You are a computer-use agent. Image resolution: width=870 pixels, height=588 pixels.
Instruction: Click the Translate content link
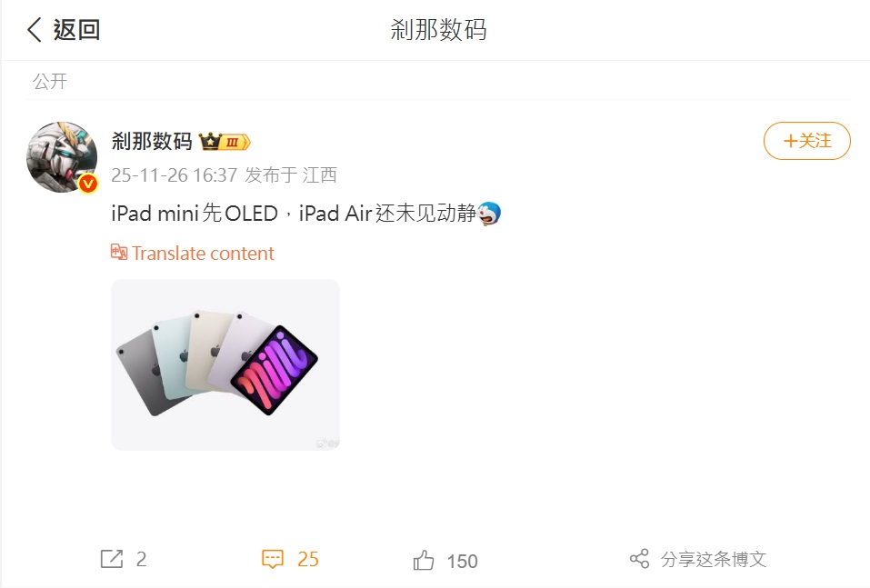click(x=203, y=254)
